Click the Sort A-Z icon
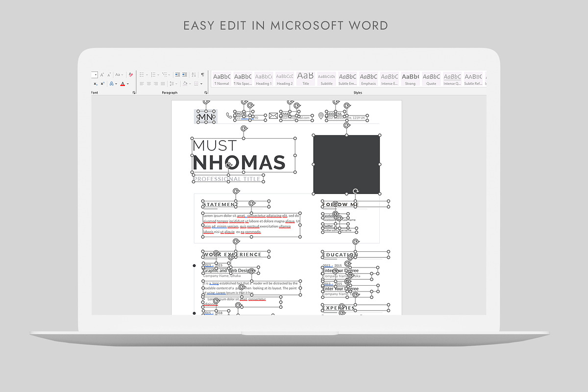The width and height of the screenshot is (588, 392). coord(194,74)
